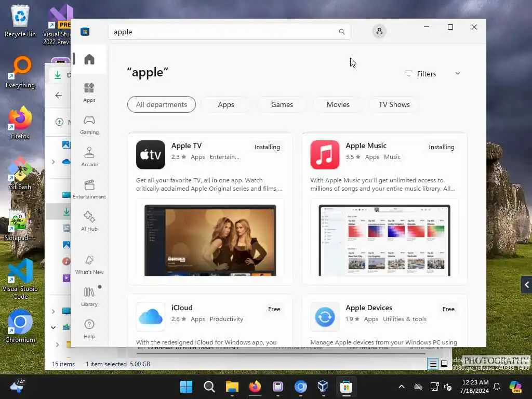Open clock showing 12:23 AM
Viewport: 532px width, 399px height.
(474, 387)
